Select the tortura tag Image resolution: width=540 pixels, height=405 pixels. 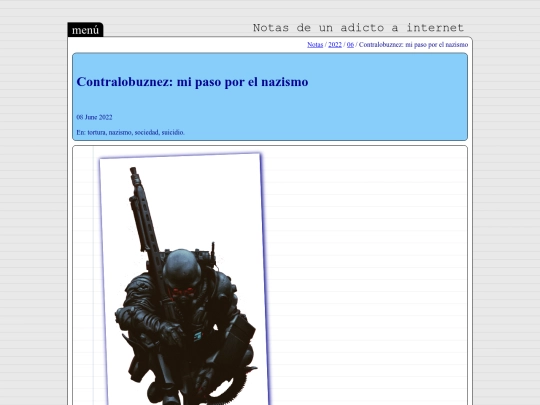tap(96, 132)
